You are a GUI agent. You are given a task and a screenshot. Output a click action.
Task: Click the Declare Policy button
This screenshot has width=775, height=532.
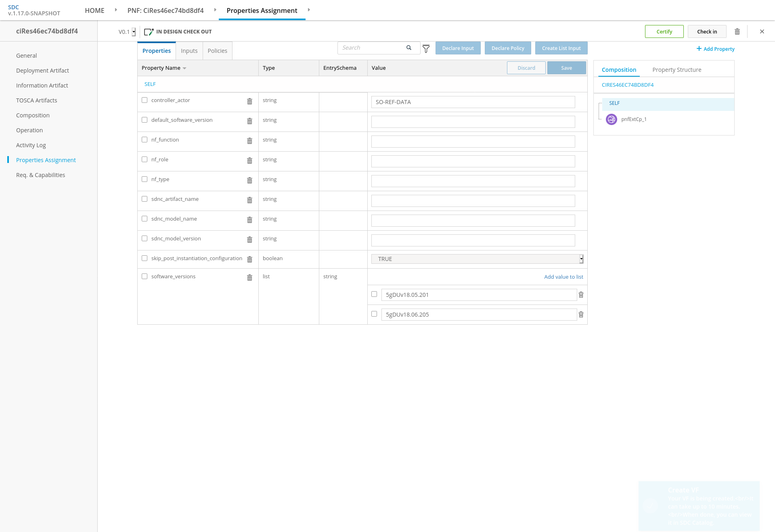tap(508, 48)
